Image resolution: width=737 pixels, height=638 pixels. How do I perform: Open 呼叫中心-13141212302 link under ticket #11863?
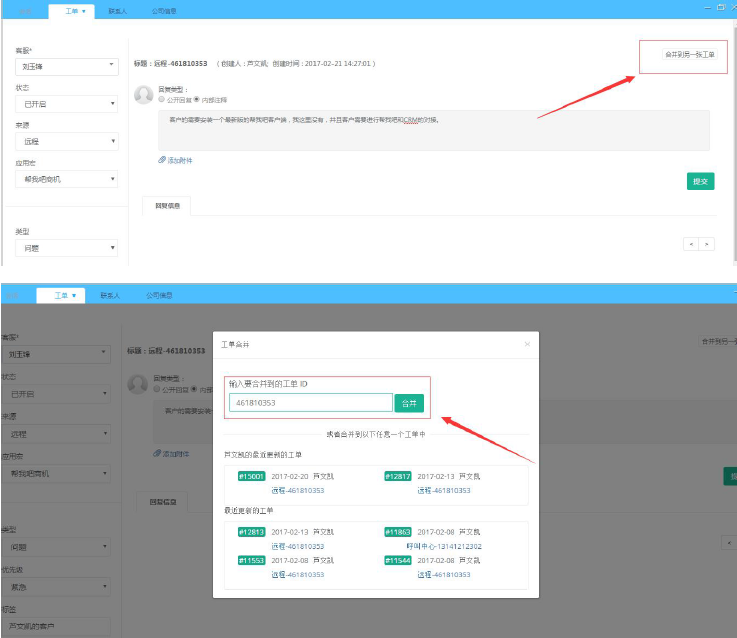(444, 546)
